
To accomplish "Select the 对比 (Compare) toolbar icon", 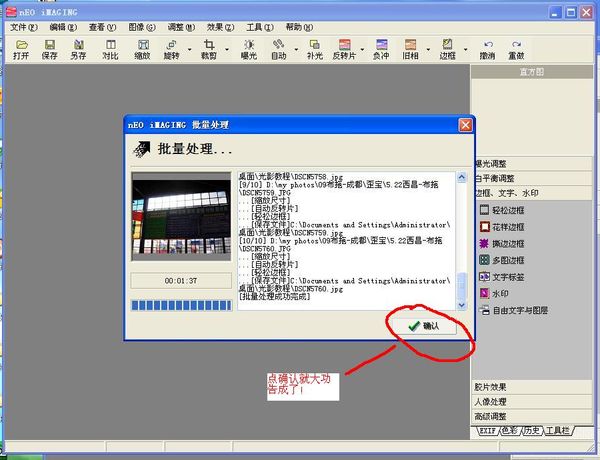I will click(x=109, y=49).
